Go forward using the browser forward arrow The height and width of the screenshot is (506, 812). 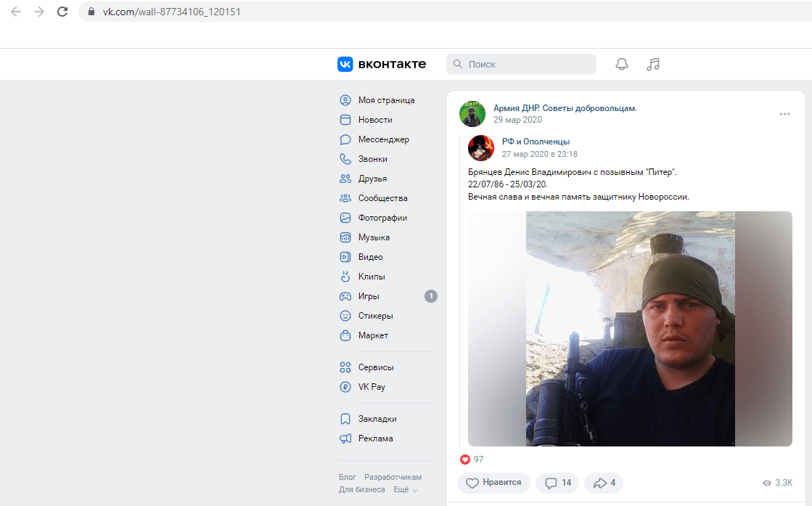click(39, 12)
